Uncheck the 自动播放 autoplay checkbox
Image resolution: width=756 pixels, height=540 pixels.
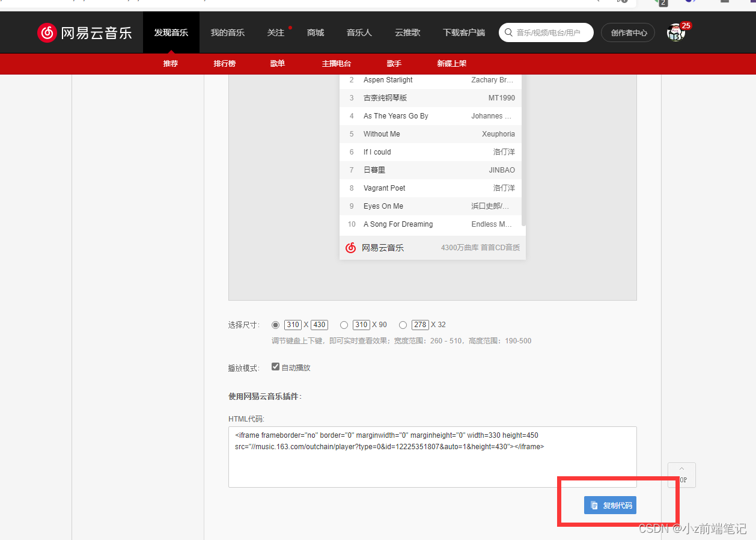tap(275, 366)
